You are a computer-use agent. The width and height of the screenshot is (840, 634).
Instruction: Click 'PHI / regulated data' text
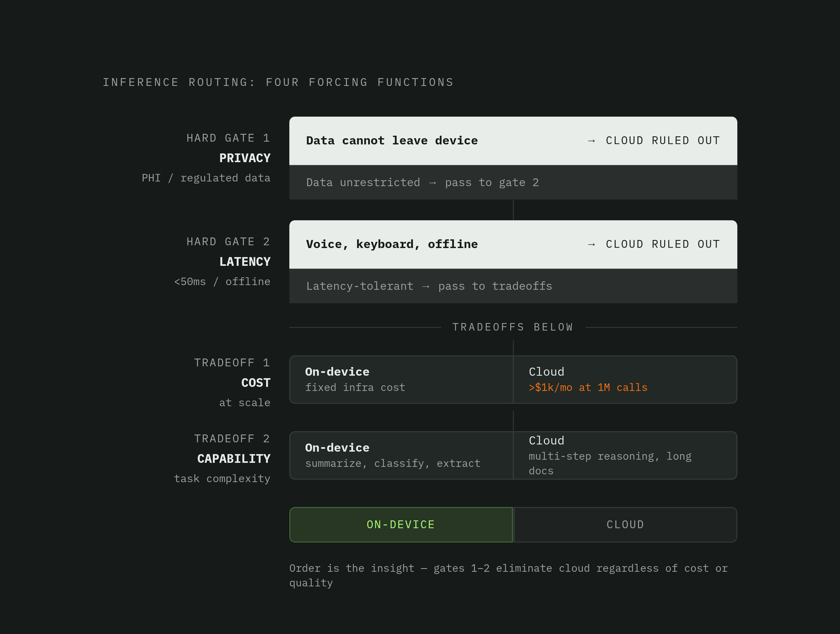[x=206, y=178]
